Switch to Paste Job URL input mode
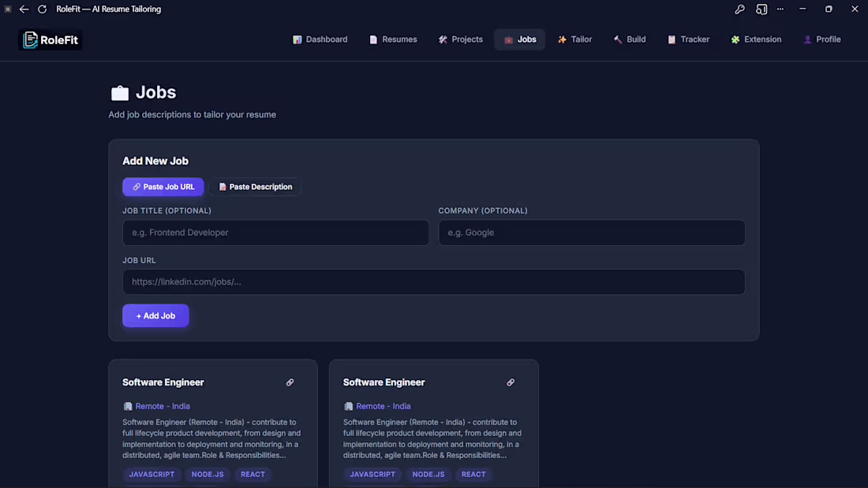The width and height of the screenshot is (868, 488). 163,186
